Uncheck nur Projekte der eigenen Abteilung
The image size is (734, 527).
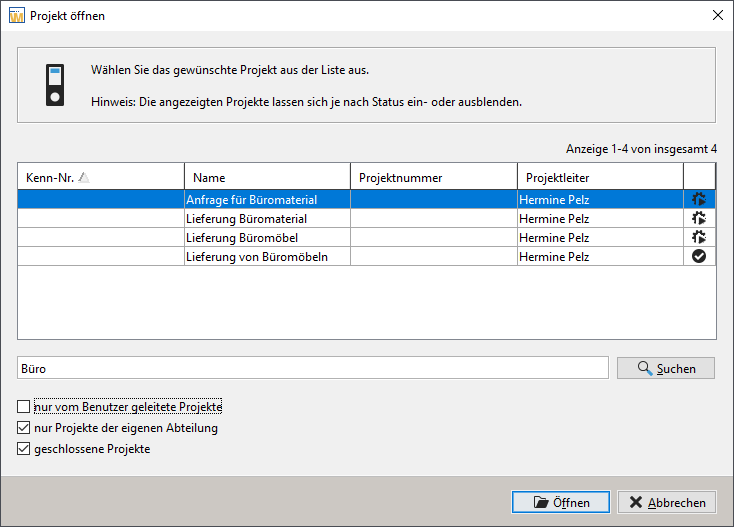[x=24, y=428]
